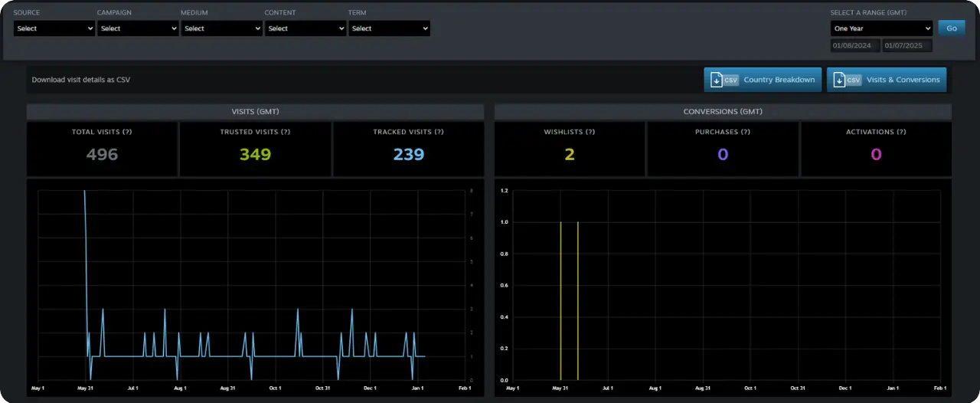Click the start date field 01/08/2024
The width and height of the screenshot is (980, 403).
855,46
